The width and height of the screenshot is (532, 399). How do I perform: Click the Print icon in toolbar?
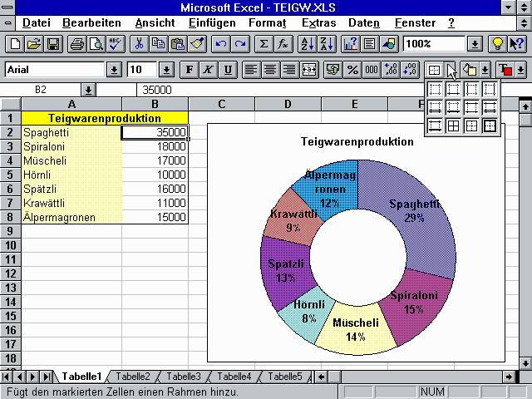(77, 44)
